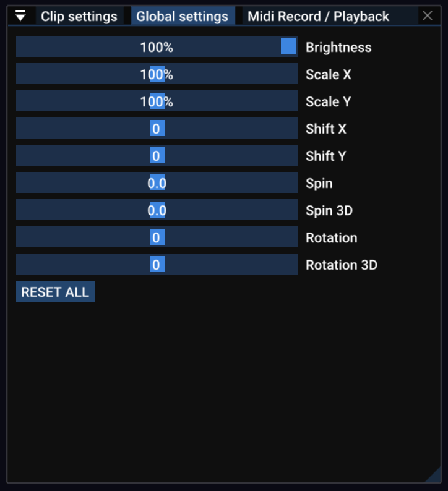Click the Brightness slider handle
The image size is (448, 491).
tap(288, 47)
